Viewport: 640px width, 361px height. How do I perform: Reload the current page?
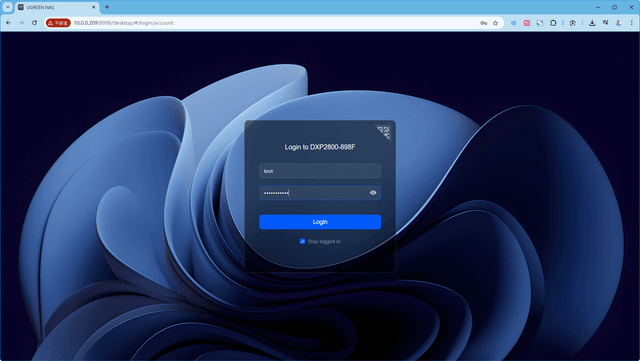[x=35, y=23]
